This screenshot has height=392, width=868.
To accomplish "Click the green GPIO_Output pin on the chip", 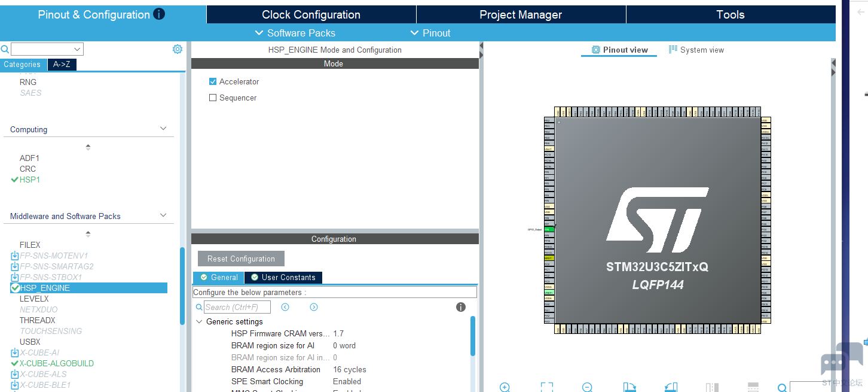I will tap(549, 229).
